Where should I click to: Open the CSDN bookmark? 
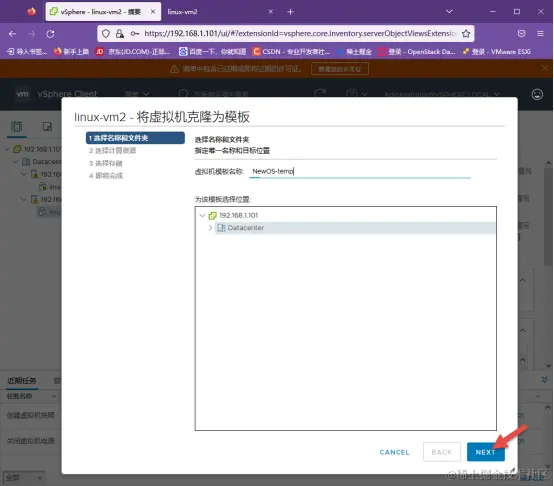point(291,52)
